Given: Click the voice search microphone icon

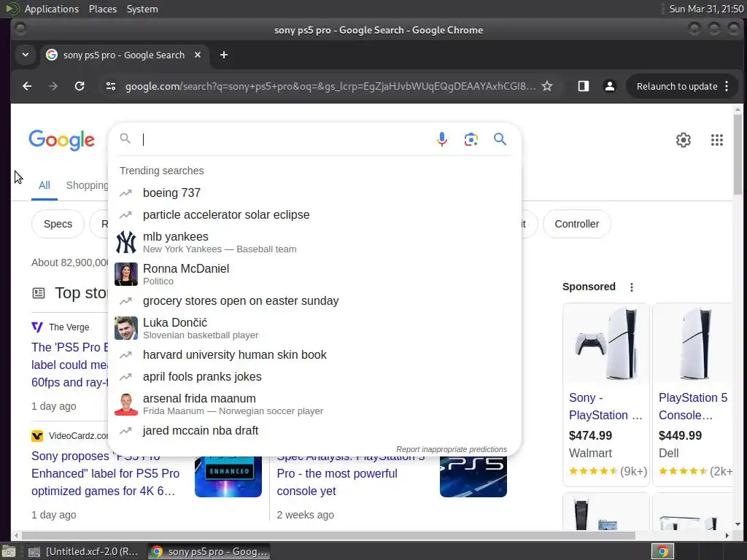Looking at the screenshot, I should 441,139.
